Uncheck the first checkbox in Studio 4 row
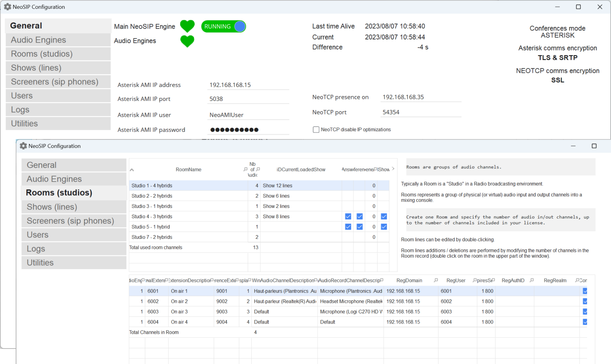This screenshot has height=364, width=611. coord(348,217)
